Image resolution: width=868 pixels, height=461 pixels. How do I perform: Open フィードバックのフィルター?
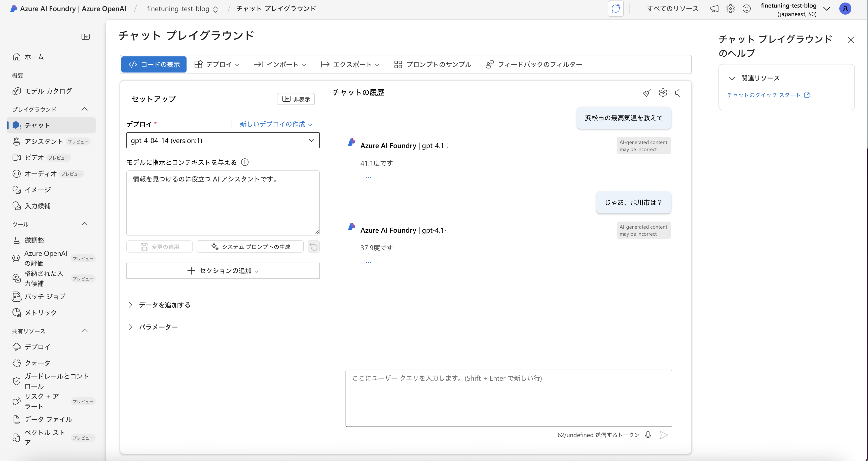point(534,64)
